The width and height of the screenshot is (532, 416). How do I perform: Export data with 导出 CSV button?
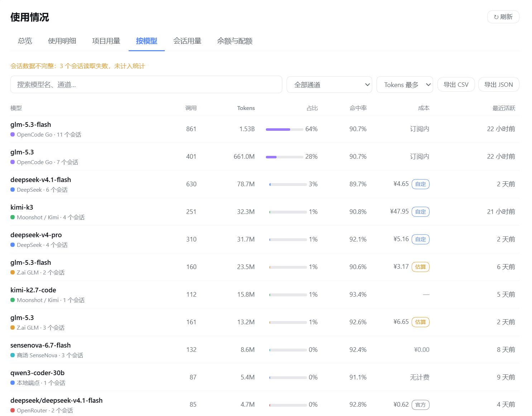coord(456,85)
